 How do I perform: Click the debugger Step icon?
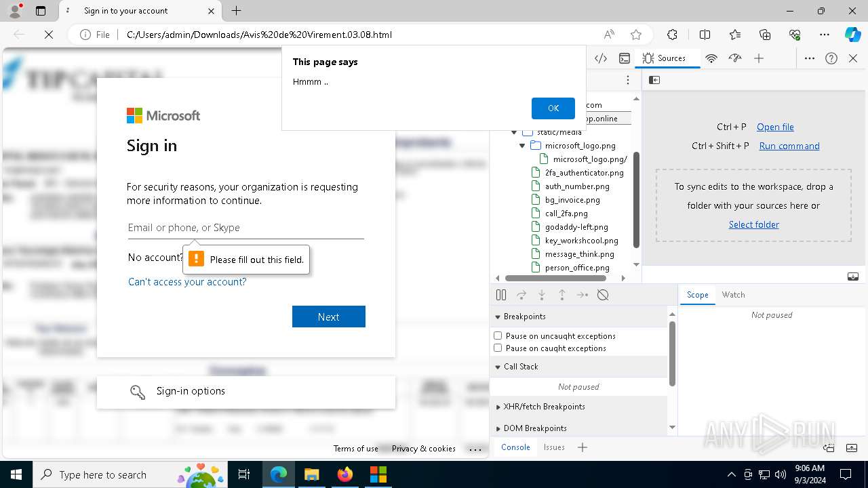(x=583, y=295)
